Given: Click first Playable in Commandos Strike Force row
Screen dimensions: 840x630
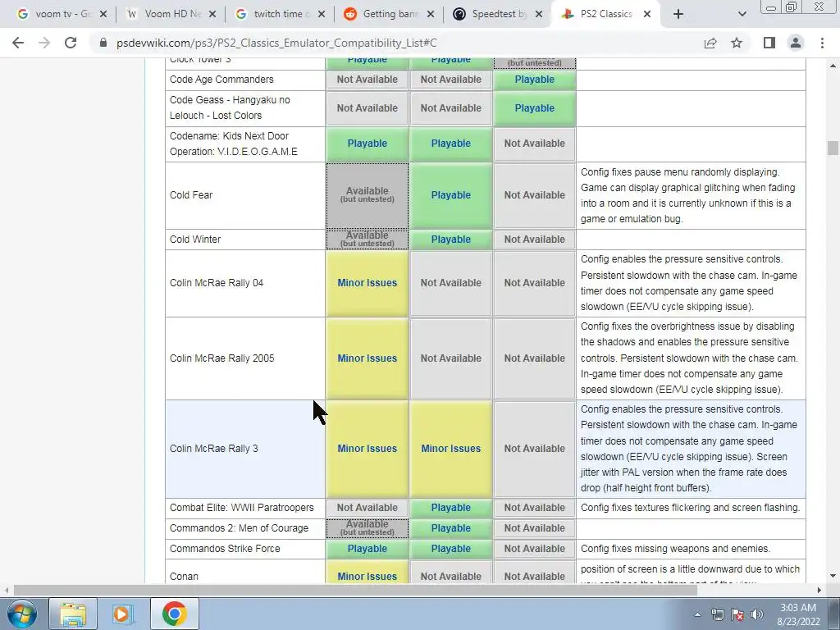Looking at the screenshot, I should pyautogui.click(x=367, y=549).
